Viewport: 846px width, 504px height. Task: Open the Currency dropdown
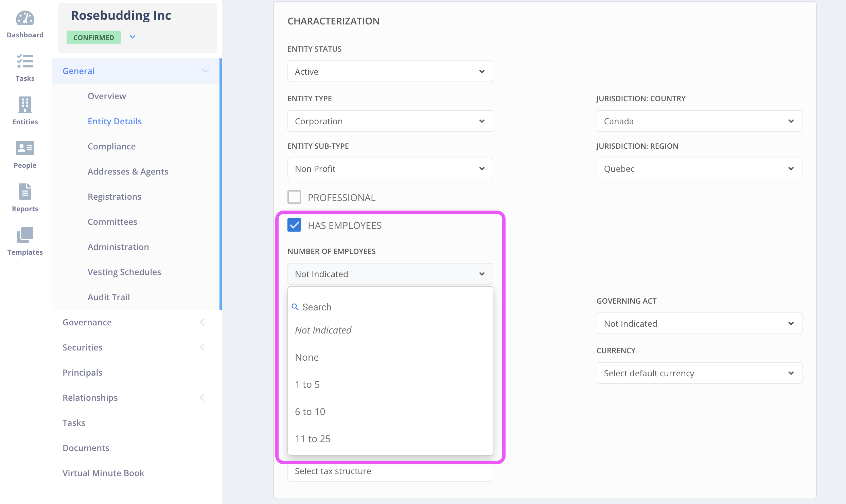pyautogui.click(x=699, y=373)
